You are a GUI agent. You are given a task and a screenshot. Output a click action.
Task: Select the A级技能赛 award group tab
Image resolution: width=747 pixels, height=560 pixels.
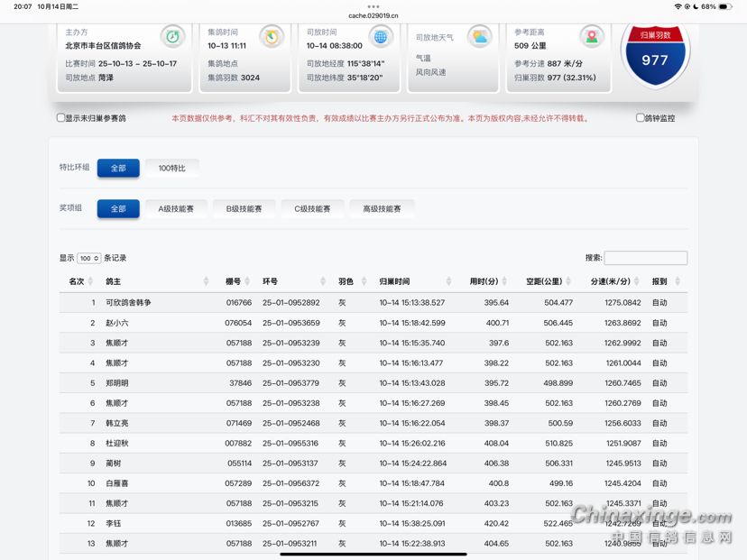[x=176, y=208]
